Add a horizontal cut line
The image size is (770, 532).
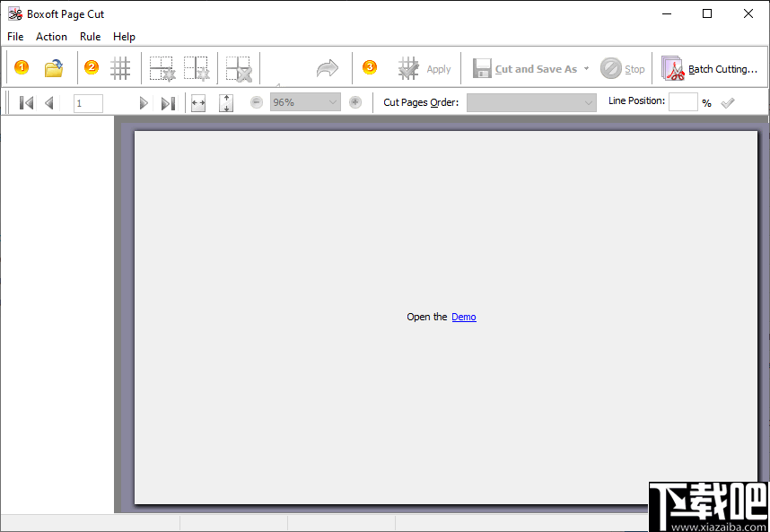(x=162, y=68)
